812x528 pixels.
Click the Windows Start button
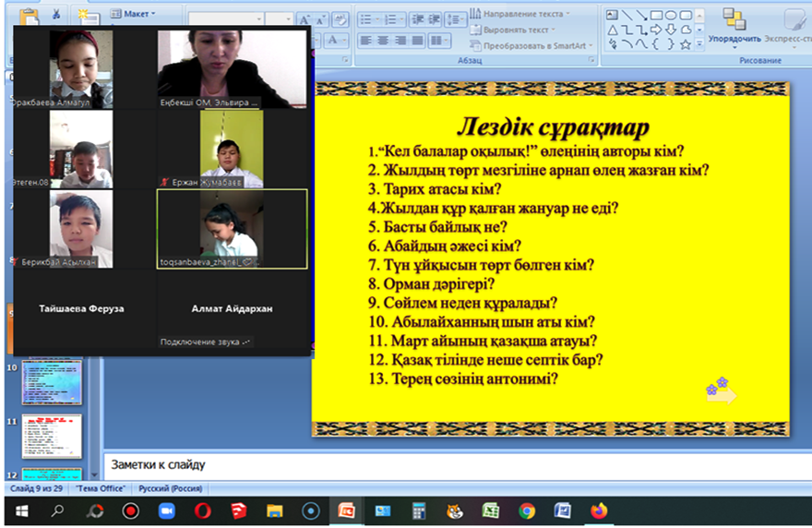click(x=22, y=510)
